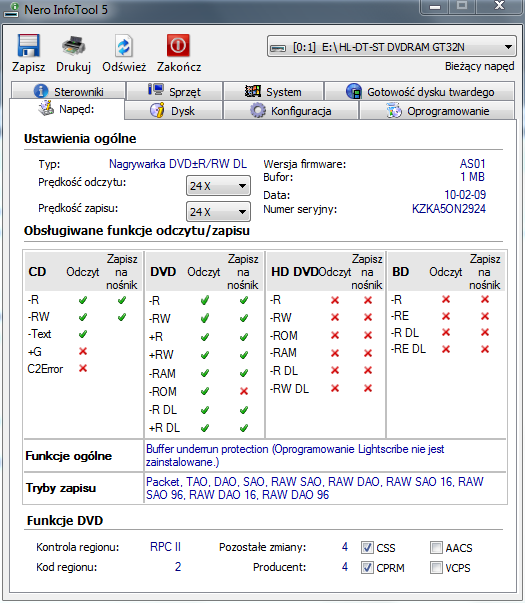Click the drive type Nagrywarka DVD±R/RW DL
The height and width of the screenshot is (603, 525).
coord(178,164)
